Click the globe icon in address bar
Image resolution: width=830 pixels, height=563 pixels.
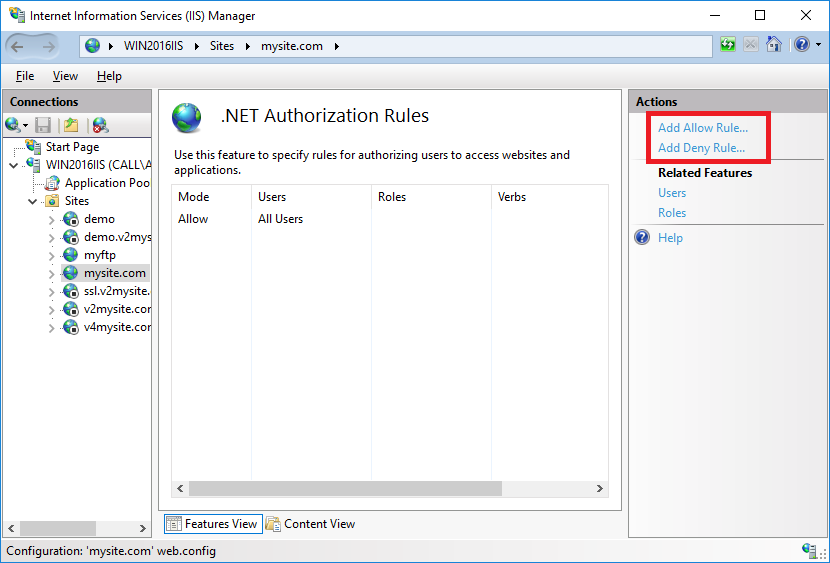pos(93,46)
